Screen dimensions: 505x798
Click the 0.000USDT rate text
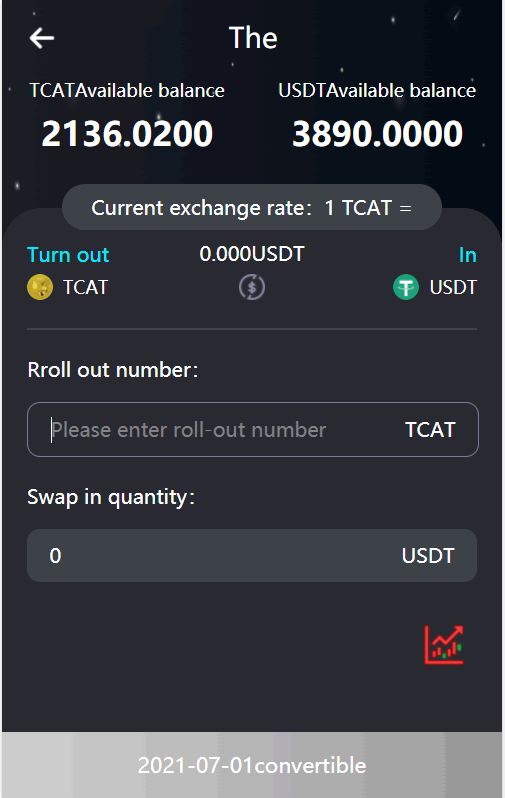(x=252, y=254)
